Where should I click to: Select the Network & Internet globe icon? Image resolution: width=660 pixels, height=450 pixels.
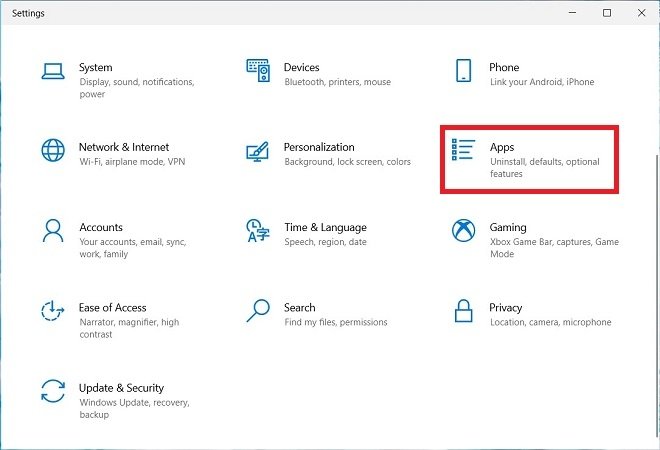[53, 150]
